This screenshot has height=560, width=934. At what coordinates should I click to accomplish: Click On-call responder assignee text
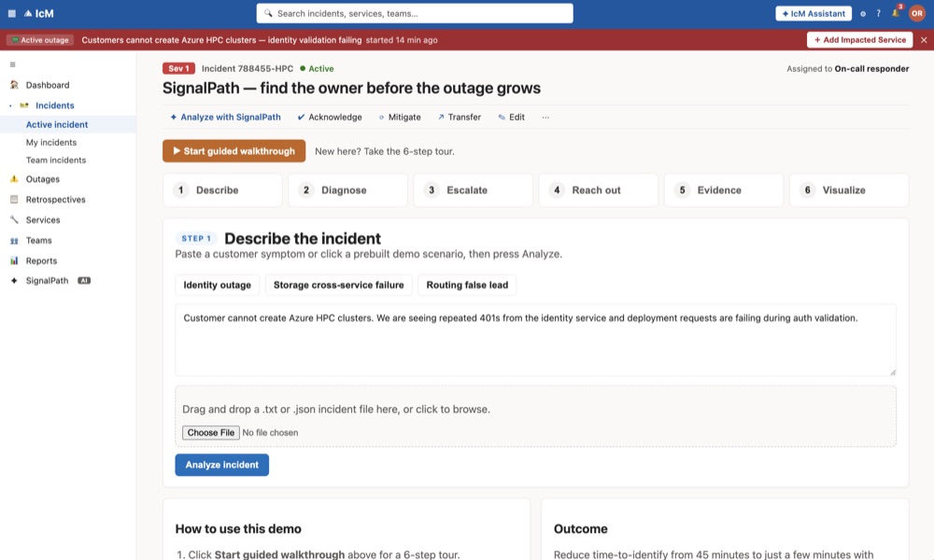coord(871,68)
